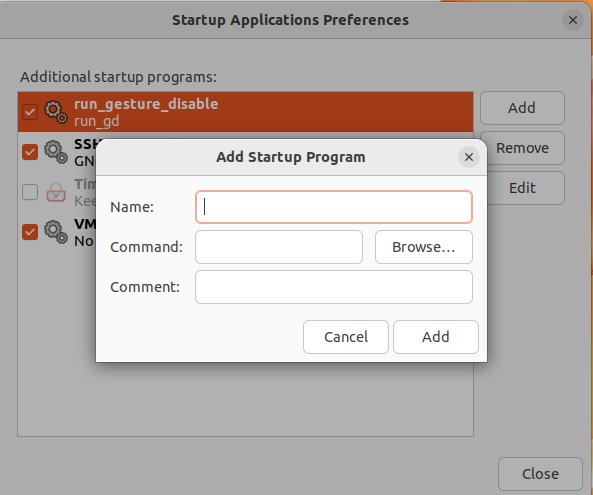The image size is (593, 495).
Task: Click the Add button in the main window
Action: [x=522, y=108]
